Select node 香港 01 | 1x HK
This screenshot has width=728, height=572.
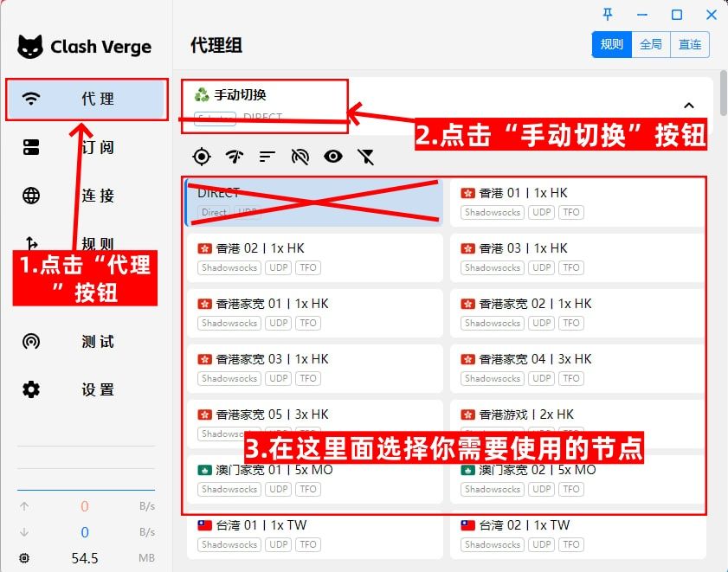coord(578,202)
